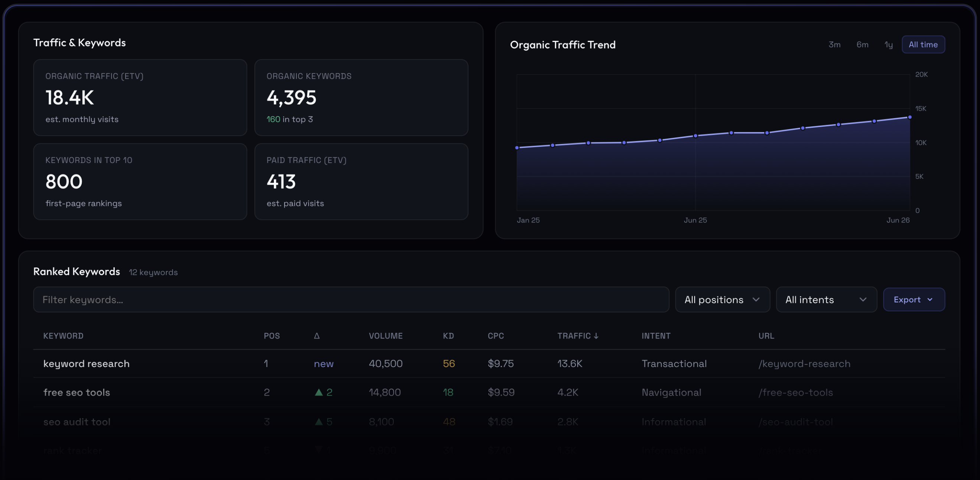Click the 'seo audit tool' keyword row

[x=489, y=421]
